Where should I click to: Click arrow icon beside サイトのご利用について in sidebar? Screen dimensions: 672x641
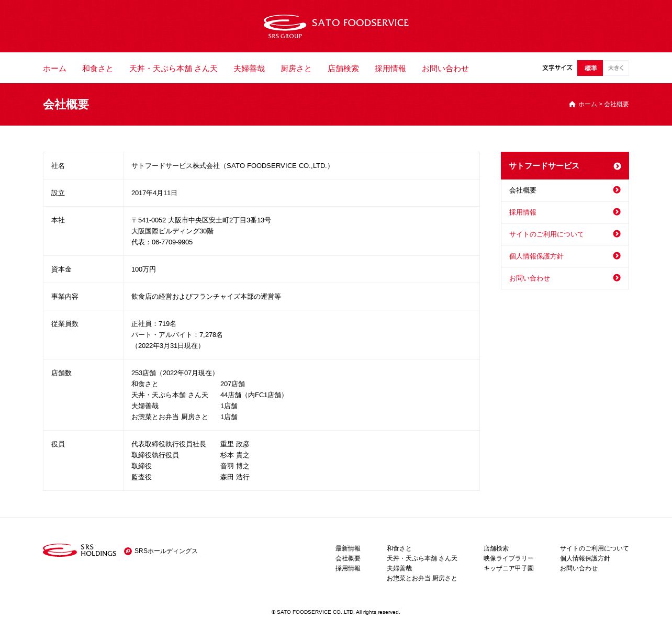point(617,234)
